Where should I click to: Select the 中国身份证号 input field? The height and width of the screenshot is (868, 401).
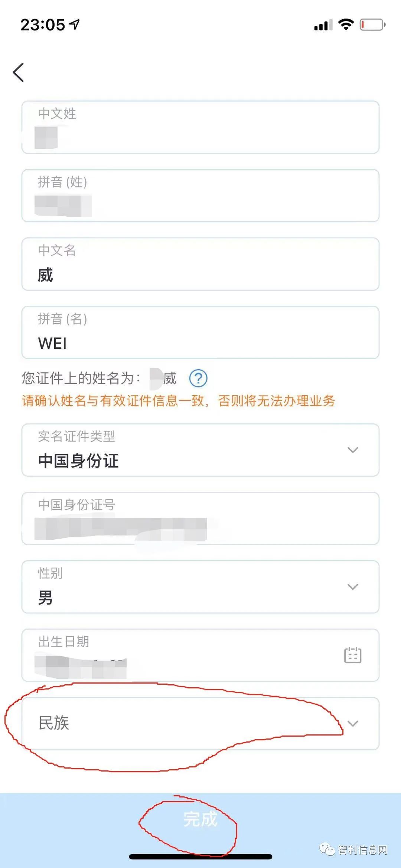click(x=200, y=518)
